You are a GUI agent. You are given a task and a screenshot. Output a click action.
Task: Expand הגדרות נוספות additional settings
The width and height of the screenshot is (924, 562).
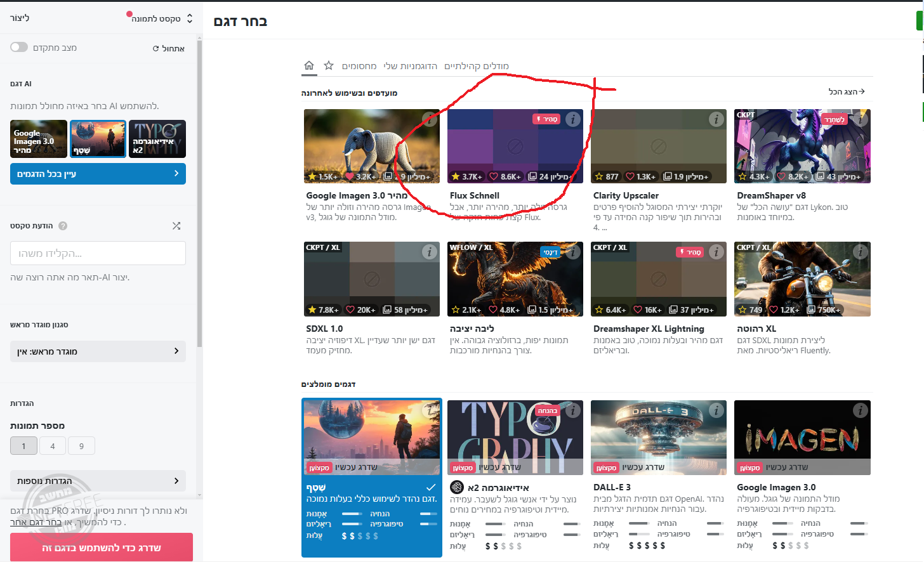[x=98, y=481]
